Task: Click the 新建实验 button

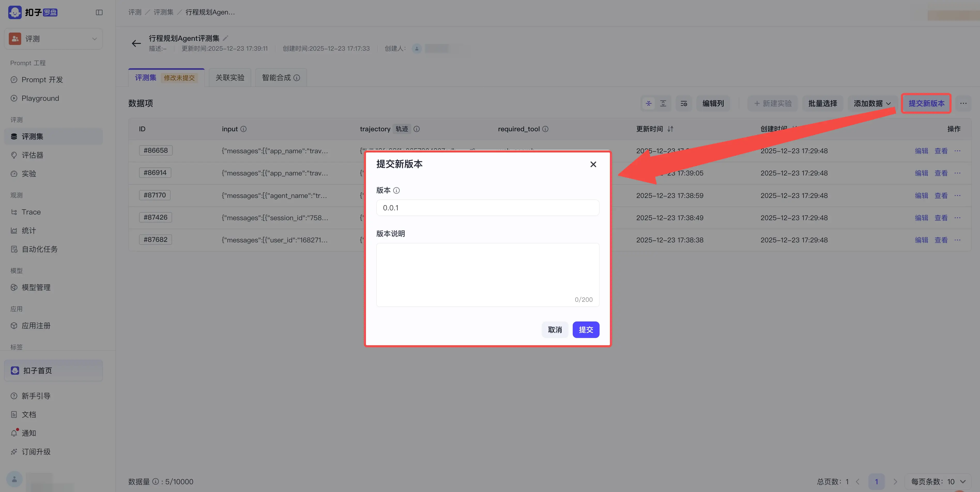Action: 772,104
